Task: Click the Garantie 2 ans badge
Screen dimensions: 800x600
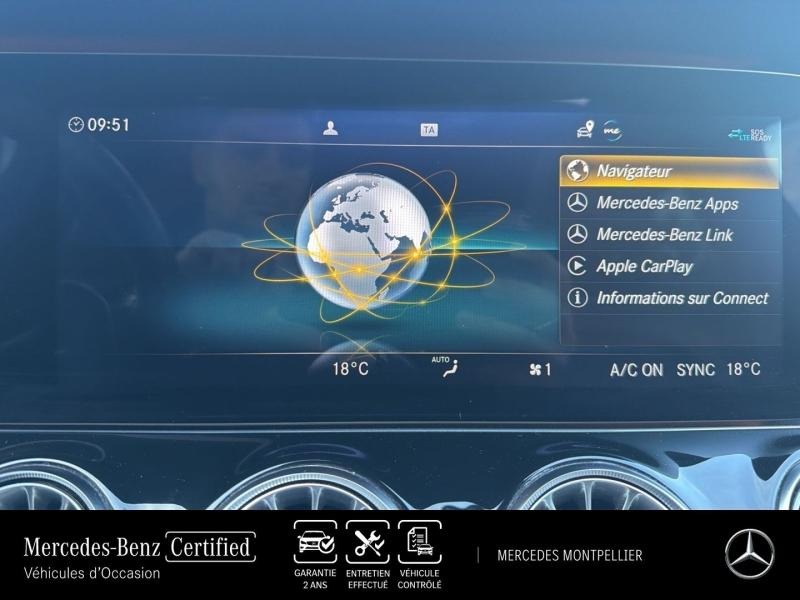Action: pos(315,555)
